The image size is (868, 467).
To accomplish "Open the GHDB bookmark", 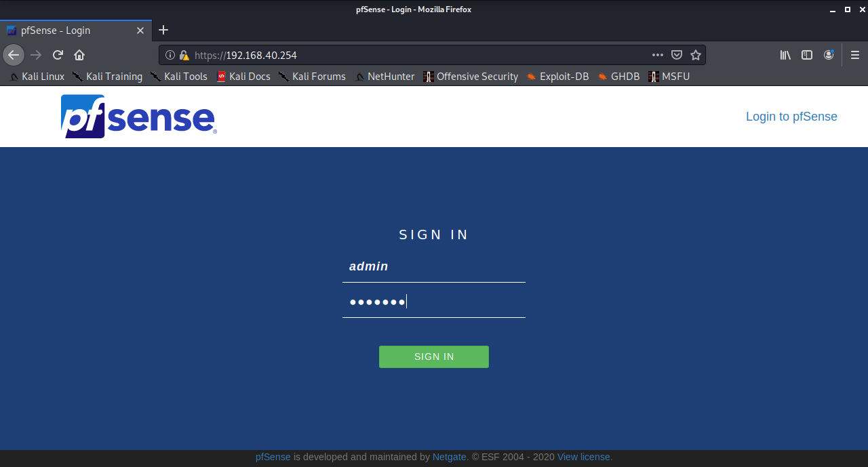I will [618, 77].
